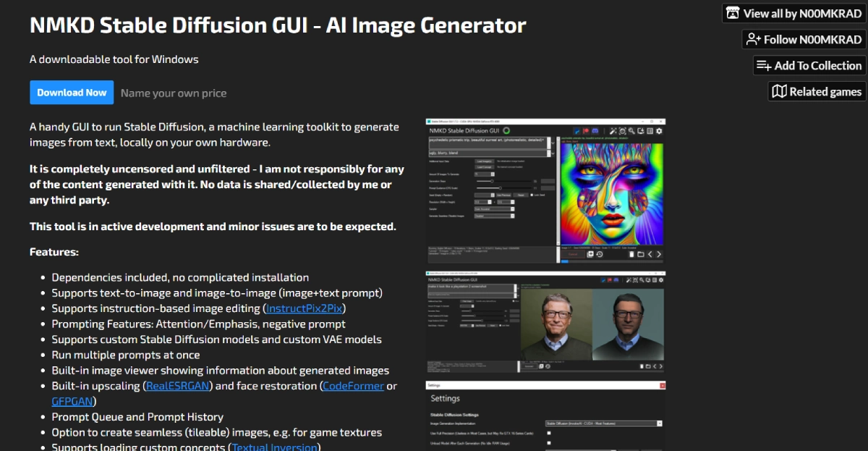The image size is (868, 451).
Task: Click the trash icon below the colorful face image
Action: [631, 254]
